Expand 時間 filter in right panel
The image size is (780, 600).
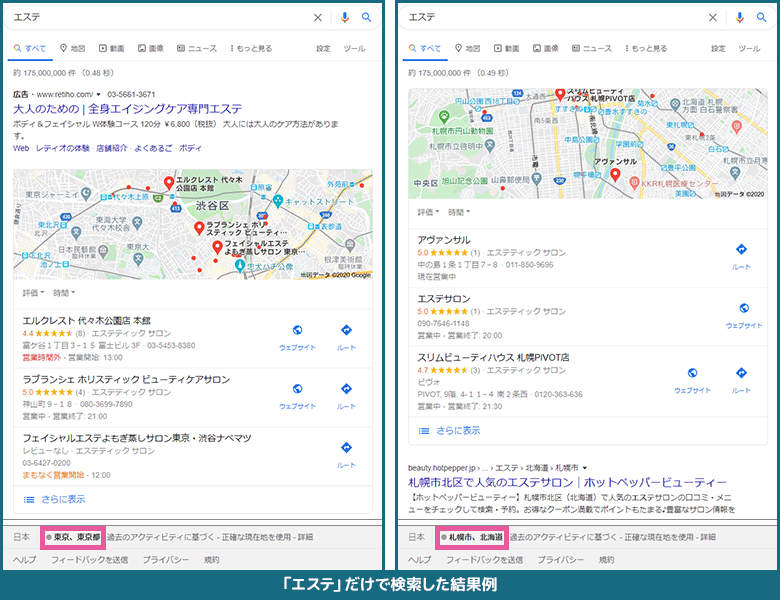point(459,212)
